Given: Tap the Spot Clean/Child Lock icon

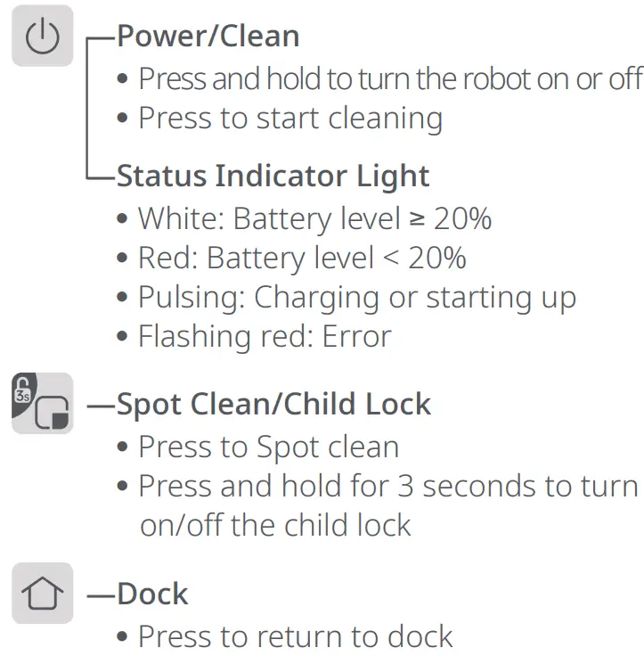Looking at the screenshot, I should pos(42,404).
